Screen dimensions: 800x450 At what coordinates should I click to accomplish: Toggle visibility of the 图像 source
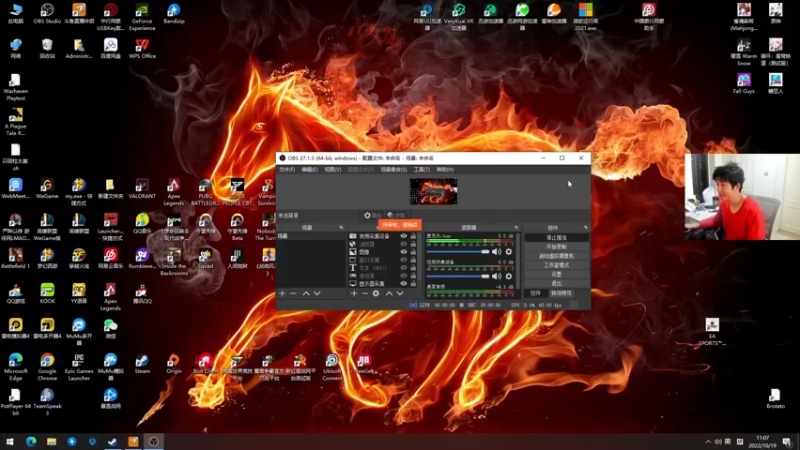(404, 252)
